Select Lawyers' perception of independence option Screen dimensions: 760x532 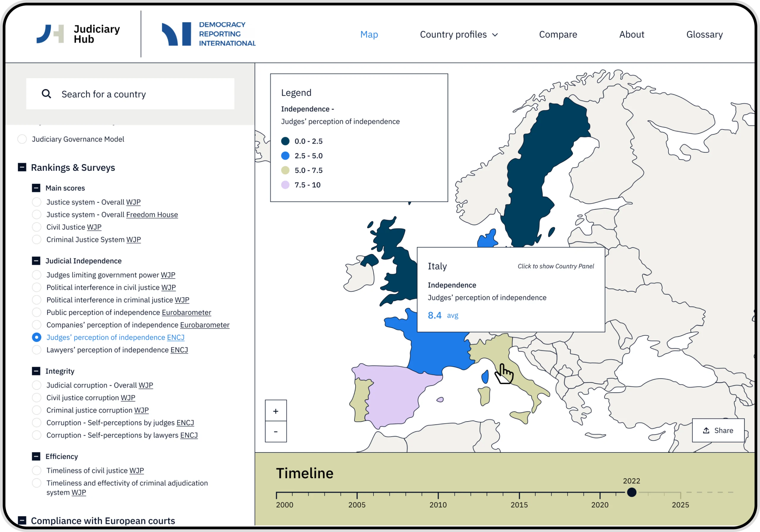click(x=37, y=350)
